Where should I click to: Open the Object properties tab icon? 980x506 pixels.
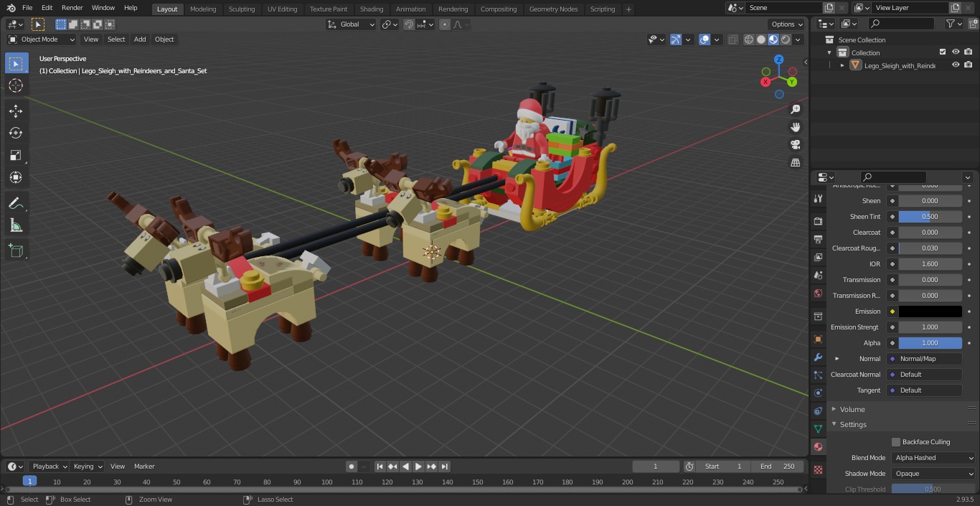tap(818, 339)
